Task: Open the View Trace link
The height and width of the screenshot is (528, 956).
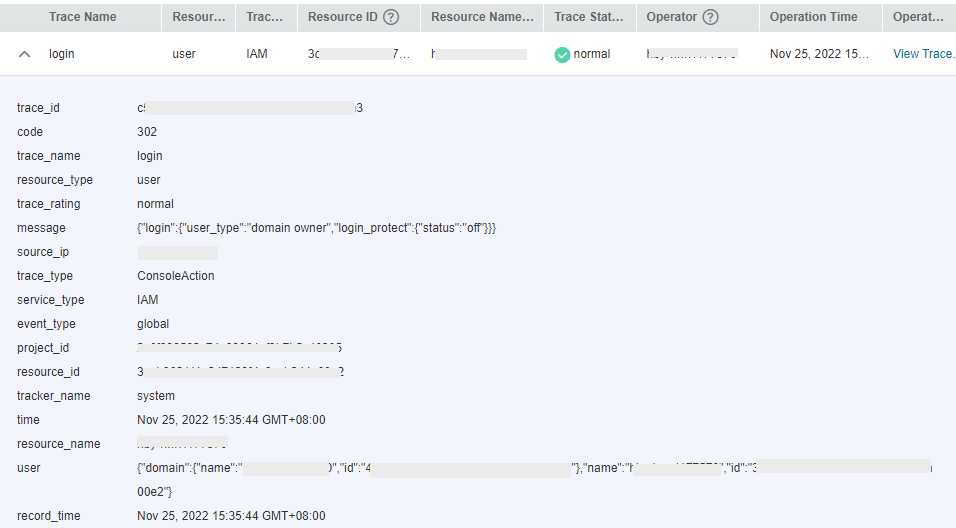Action: tap(923, 54)
